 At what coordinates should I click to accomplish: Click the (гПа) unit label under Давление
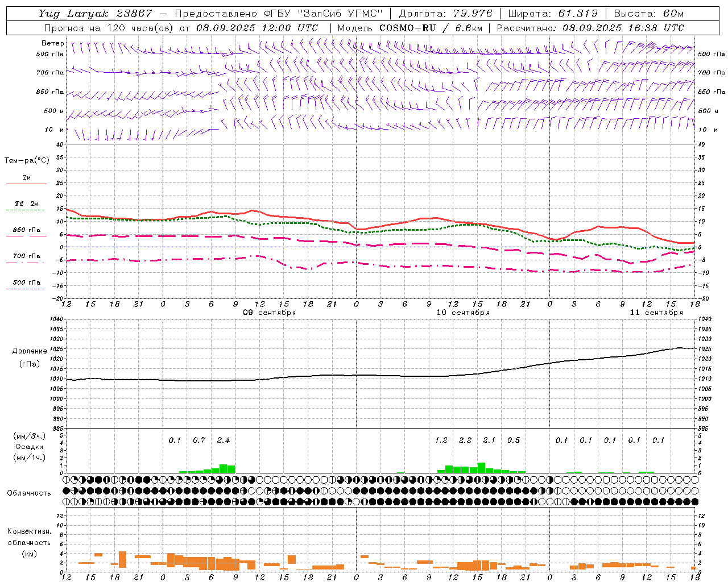pyautogui.click(x=30, y=364)
